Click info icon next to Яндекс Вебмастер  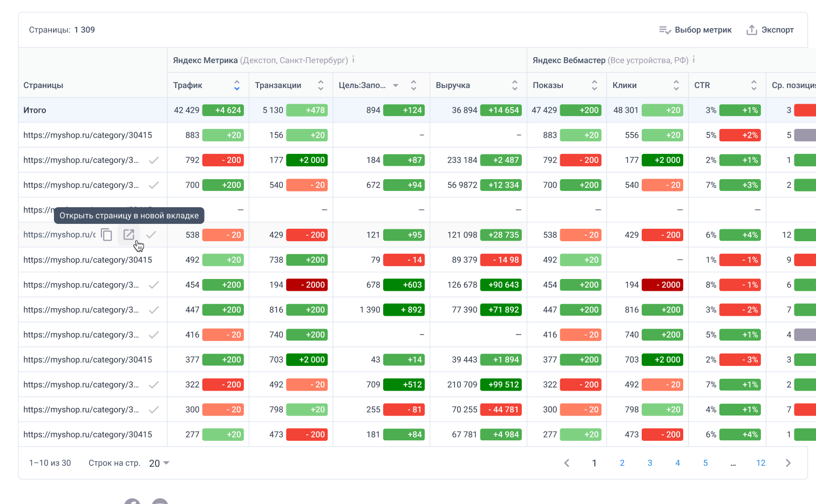click(693, 60)
